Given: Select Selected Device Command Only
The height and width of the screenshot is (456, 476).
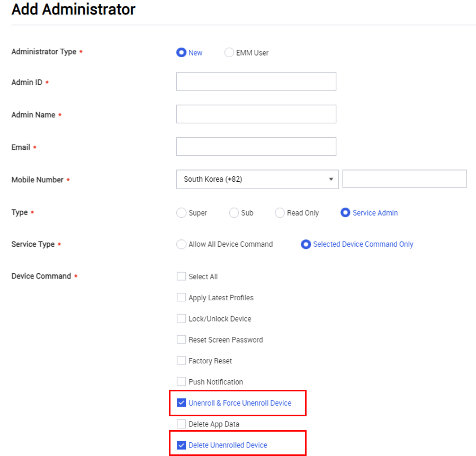Looking at the screenshot, I should tap(306, 244).
